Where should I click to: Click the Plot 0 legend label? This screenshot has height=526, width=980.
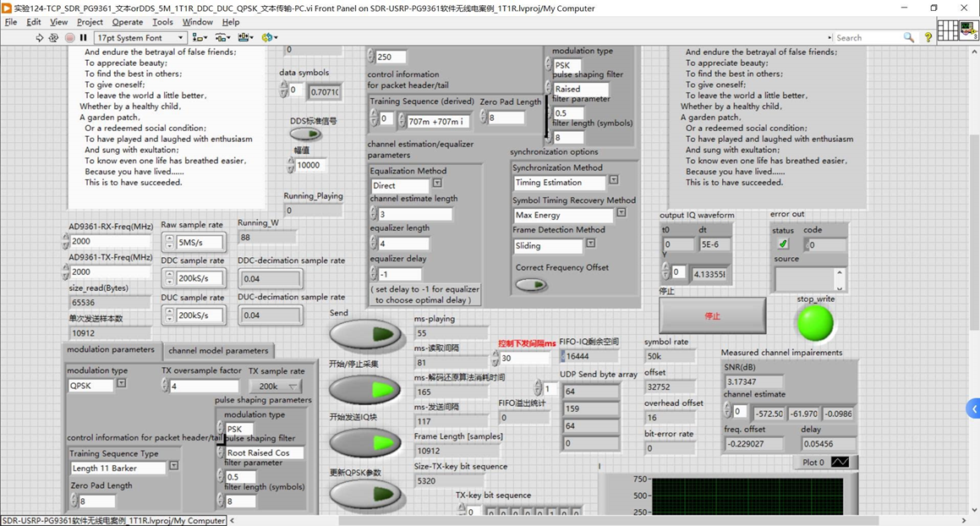click(x=813, y=463)
